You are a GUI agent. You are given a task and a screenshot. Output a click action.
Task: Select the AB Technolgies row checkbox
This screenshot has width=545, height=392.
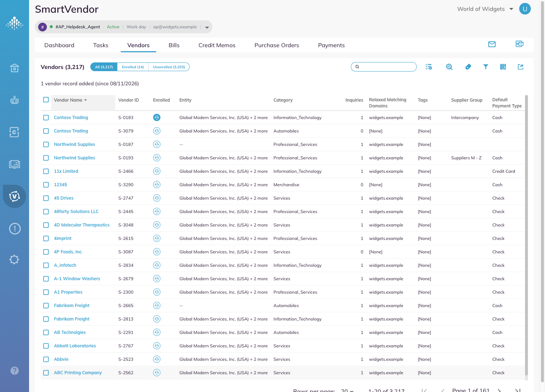(x=46, y=332)
